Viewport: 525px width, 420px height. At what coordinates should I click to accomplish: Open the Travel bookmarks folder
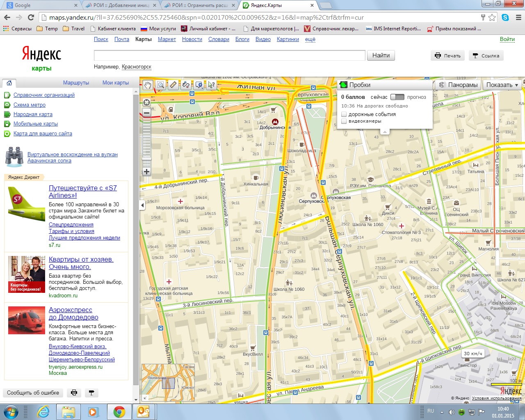pos(74,29)
